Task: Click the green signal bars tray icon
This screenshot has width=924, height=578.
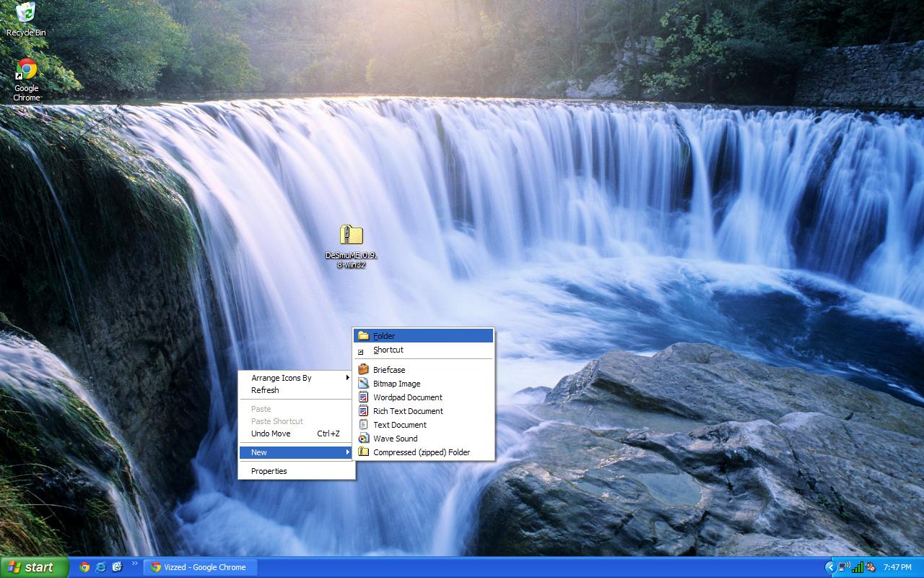Action: (x=858, y=567)
